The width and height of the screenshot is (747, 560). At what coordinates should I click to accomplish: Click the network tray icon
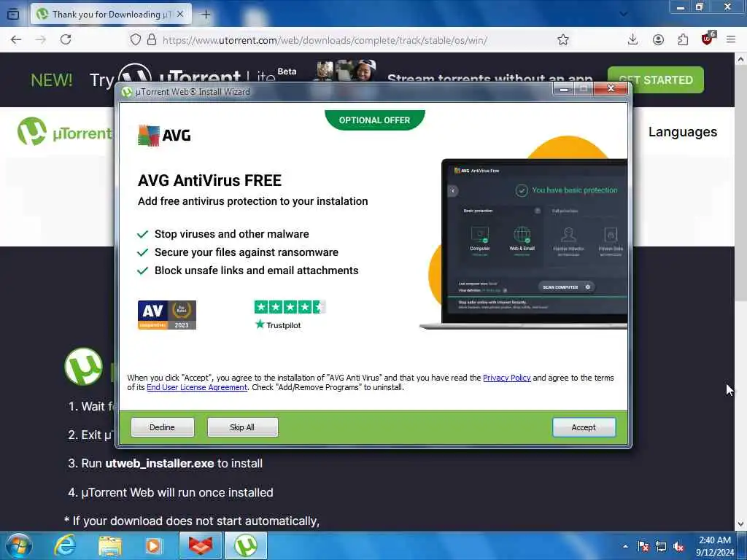click(661, 546)
